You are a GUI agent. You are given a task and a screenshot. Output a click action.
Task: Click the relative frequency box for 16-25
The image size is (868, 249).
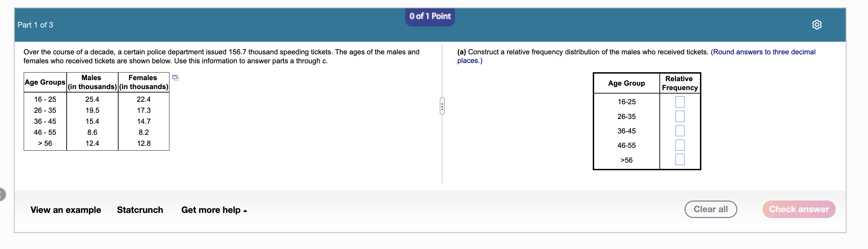[x=680, y=101]
